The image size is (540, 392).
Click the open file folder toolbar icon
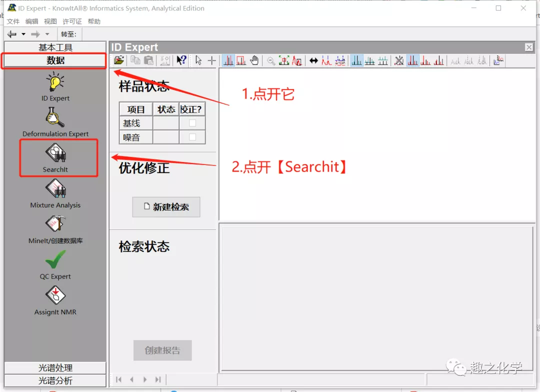(119, 60)
